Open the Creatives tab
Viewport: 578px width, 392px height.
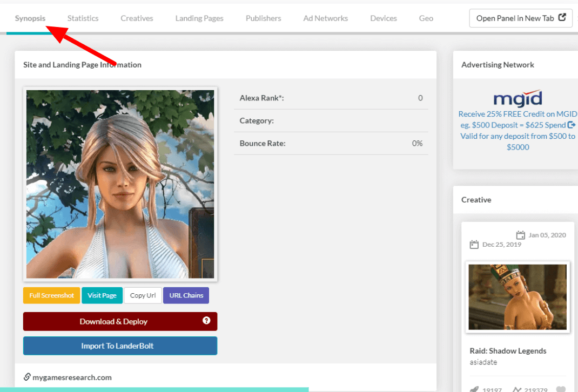tap(137, 18)
